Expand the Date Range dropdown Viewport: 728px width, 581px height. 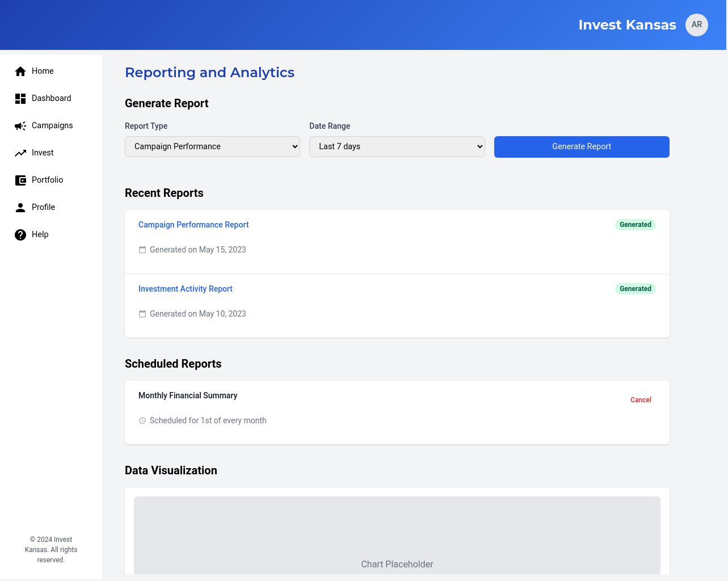coord(397,146)
